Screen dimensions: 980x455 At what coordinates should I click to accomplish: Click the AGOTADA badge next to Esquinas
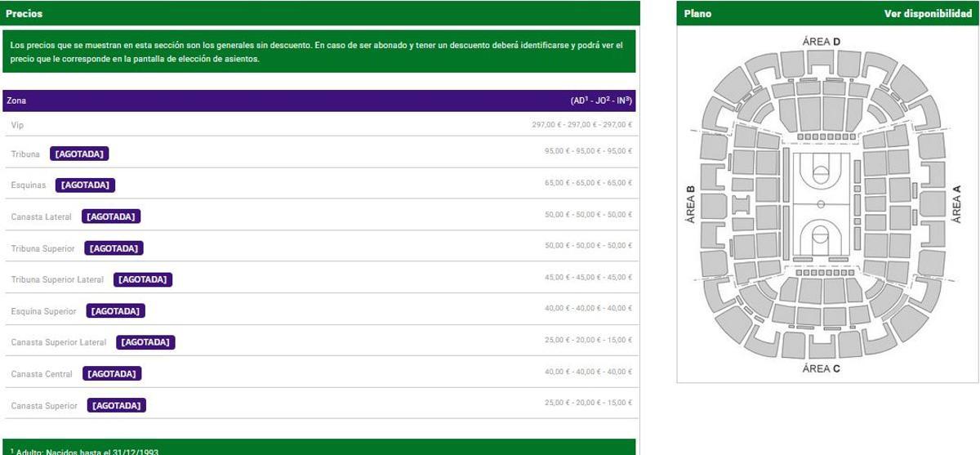click(85, 185)
